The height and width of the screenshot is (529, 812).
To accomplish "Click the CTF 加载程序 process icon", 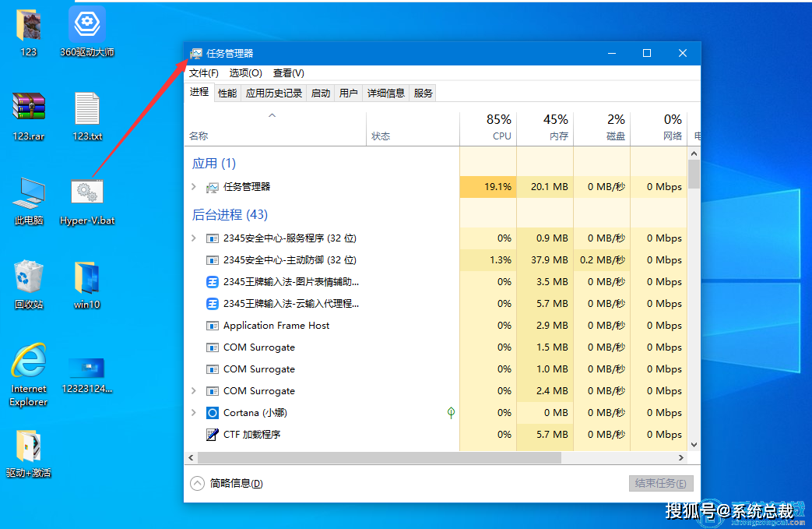I will (212, 434).
